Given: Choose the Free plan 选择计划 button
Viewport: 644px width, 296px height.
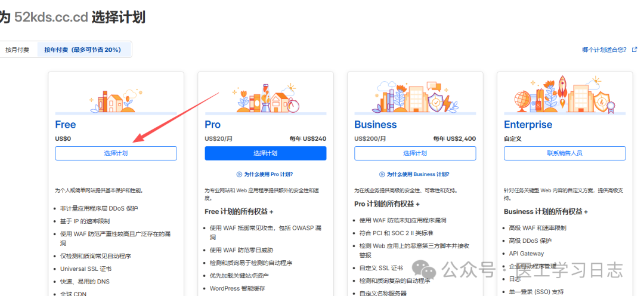Looking at the screenshot, I should (116, 153).
